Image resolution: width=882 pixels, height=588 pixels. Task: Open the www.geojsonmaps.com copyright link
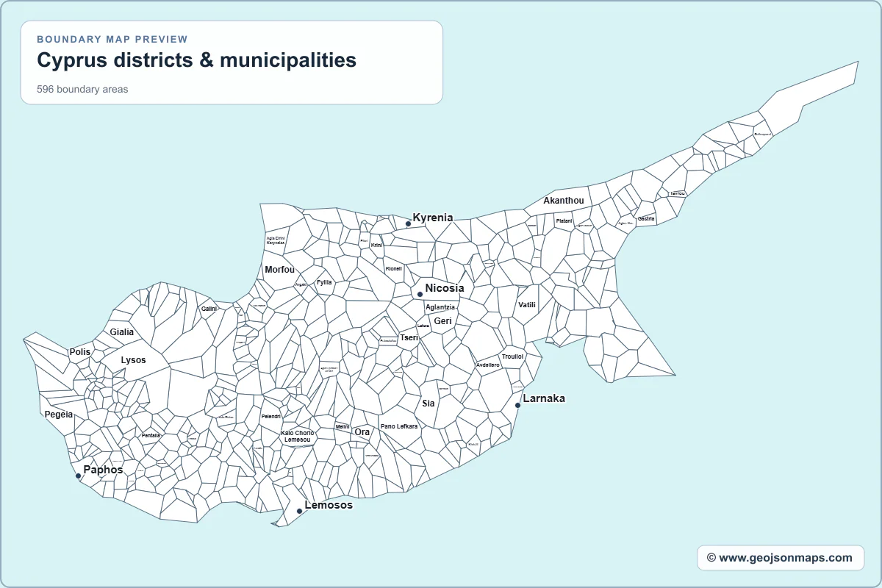click(x=780, y=558)
